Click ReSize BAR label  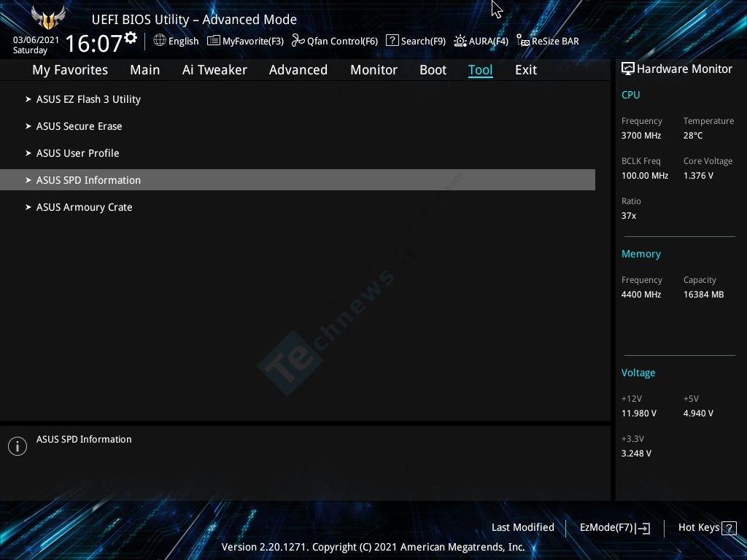(555, 42)
